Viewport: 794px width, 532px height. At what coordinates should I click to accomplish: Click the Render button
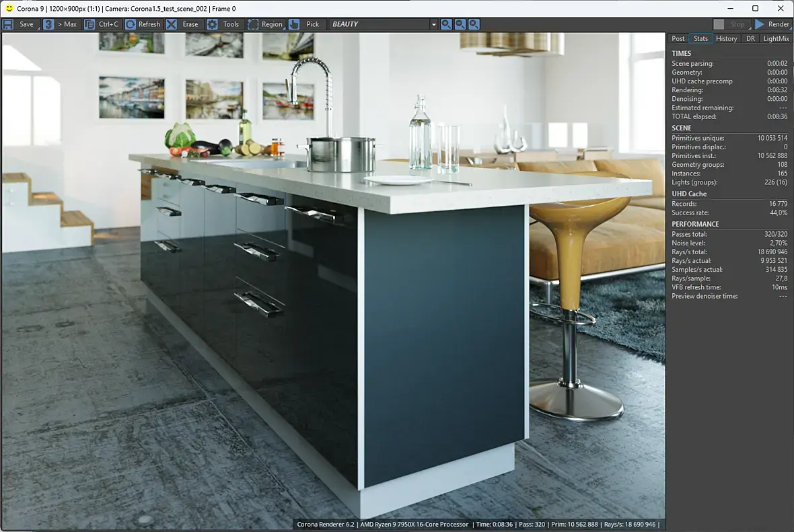[772, 24]
